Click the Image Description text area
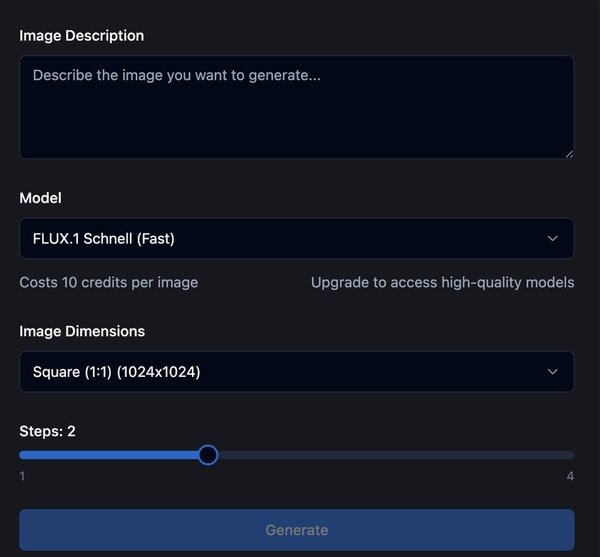Image resolution: width=600 pixels, height=557 pixels. [296, 107]
